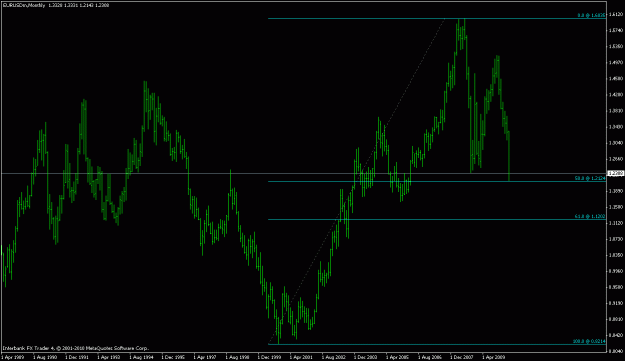Image resolution: width=625 pixels, height=361 pixels.
Task: Click the '1 Apr 1989' date label
Action: 13,357
